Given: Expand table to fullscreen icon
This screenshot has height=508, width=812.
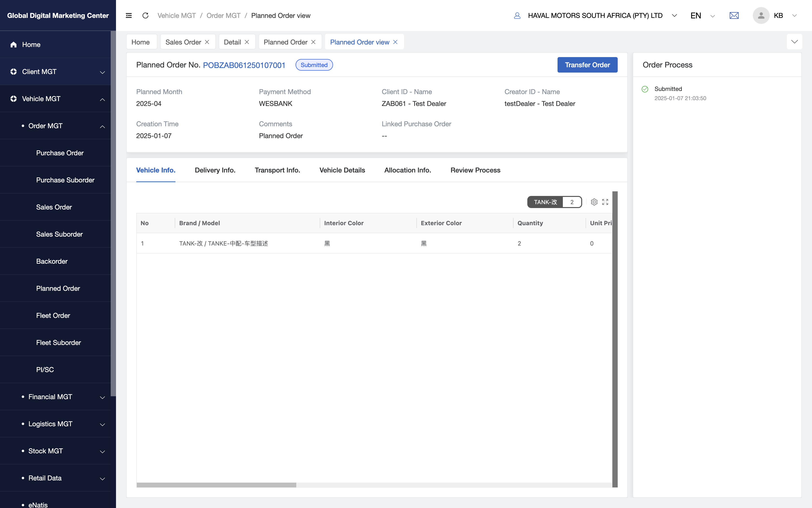Looking at the screenshot, I should [x=605, y=202].
